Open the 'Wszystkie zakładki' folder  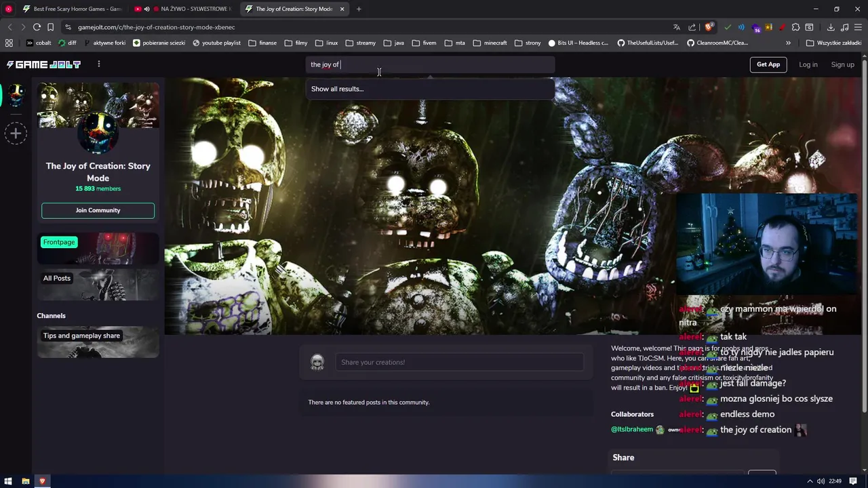[x=833, y=43]
